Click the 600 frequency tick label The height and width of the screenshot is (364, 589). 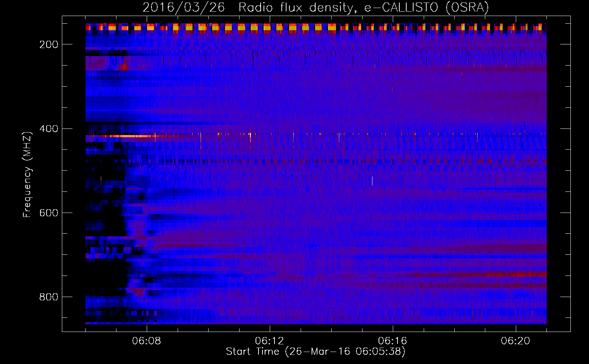(x=49, y=213)
